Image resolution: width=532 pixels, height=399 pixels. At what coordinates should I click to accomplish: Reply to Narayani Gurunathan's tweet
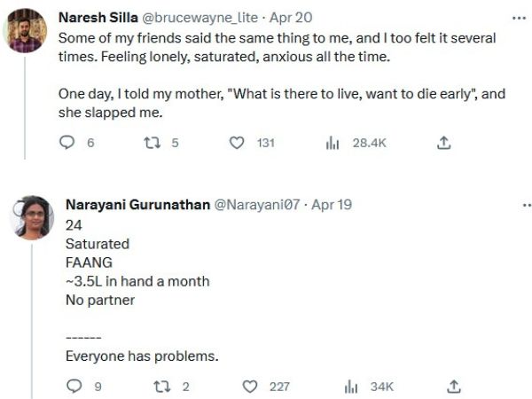[x=74, y=386]
